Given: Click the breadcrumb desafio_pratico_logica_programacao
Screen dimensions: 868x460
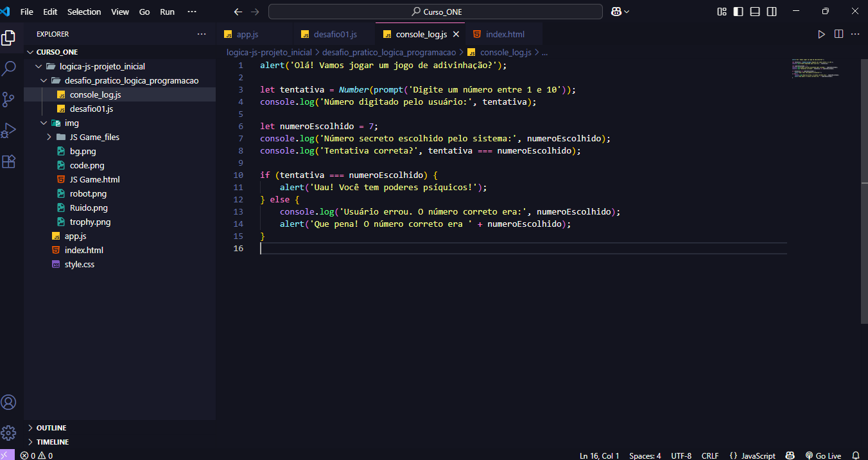Looking at the screenshot, I should (389, 52).
